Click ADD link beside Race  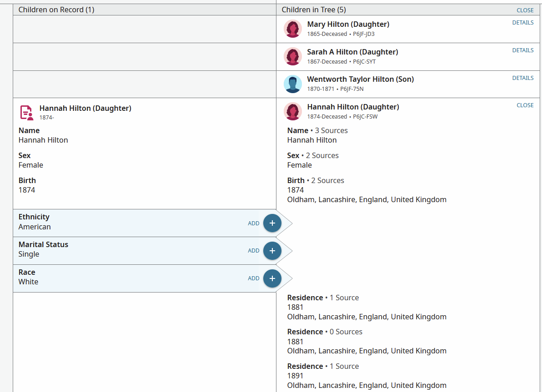(x=253, y=278)
